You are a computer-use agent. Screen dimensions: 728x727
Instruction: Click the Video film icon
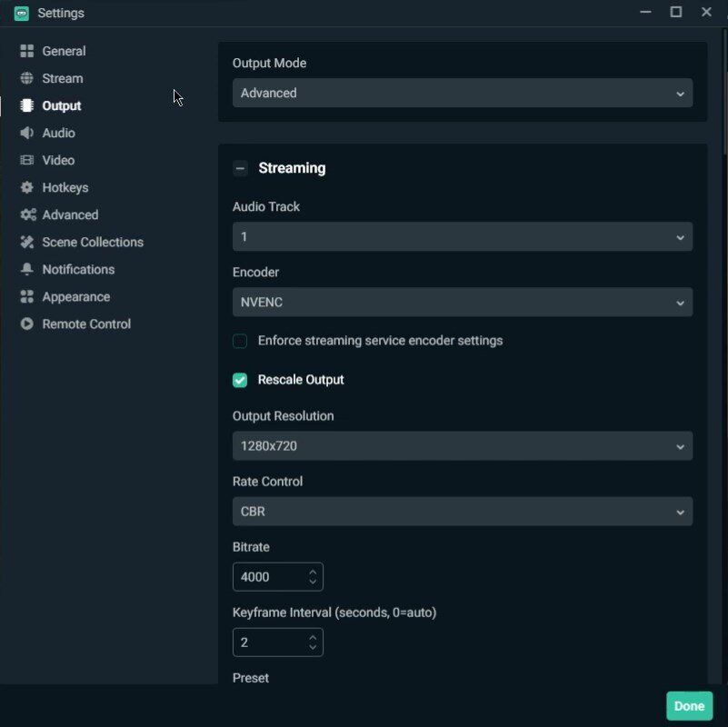[x=27, y=161]
